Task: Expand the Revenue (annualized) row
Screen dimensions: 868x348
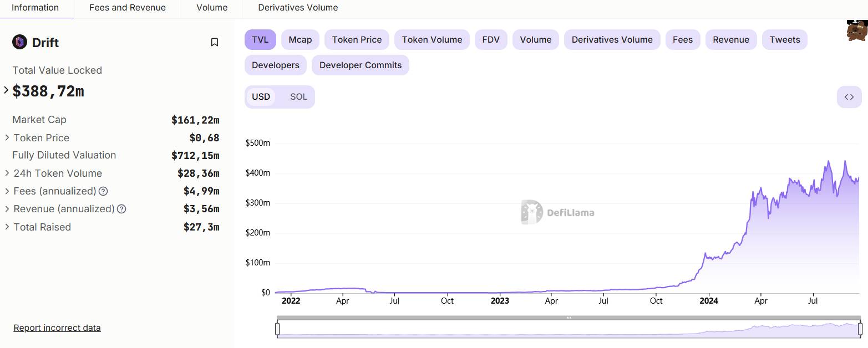Action: click(7, 209)
